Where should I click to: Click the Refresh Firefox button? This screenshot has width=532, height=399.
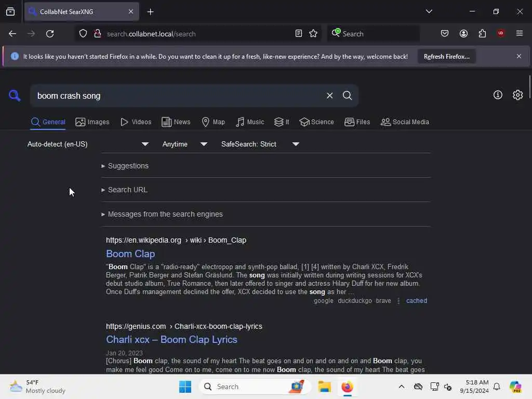(446, 57)
